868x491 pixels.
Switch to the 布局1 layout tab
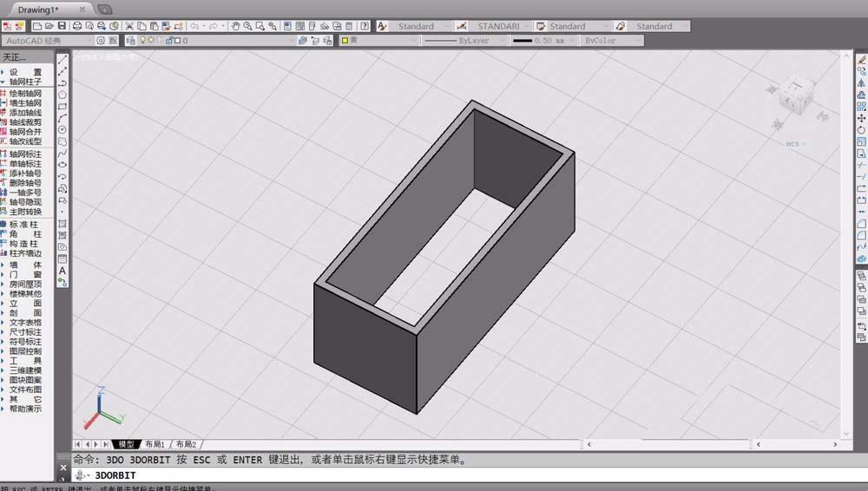point(155,444)
